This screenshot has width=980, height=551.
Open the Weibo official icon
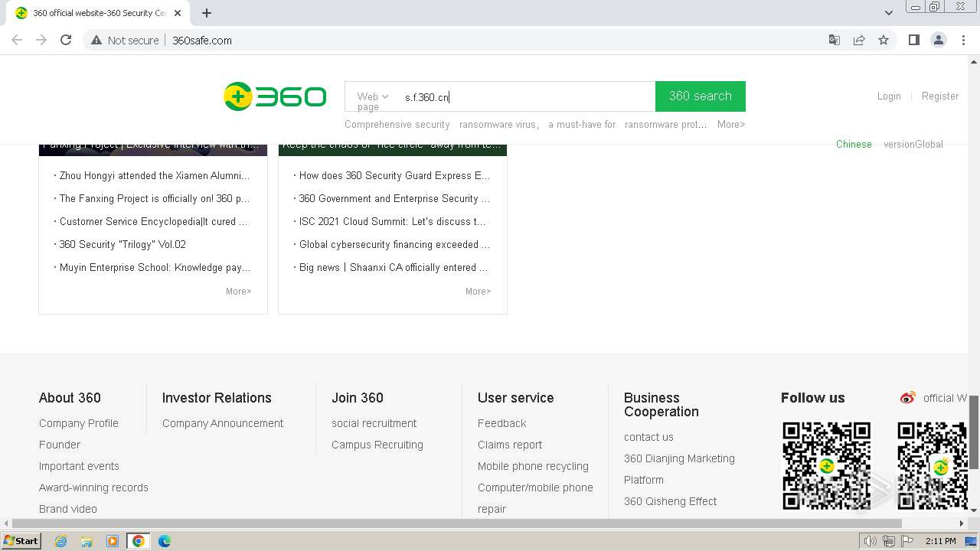coord(908,398)
